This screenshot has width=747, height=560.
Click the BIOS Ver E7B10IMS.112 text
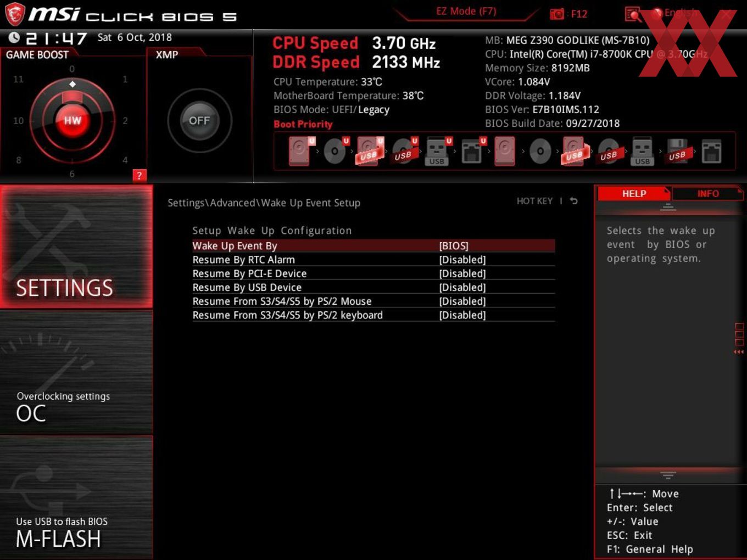point(542,109)
